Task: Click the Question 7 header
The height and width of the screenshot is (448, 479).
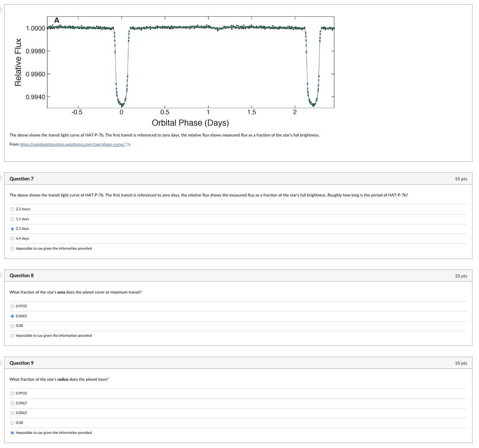Action: (x=21, y=179)
